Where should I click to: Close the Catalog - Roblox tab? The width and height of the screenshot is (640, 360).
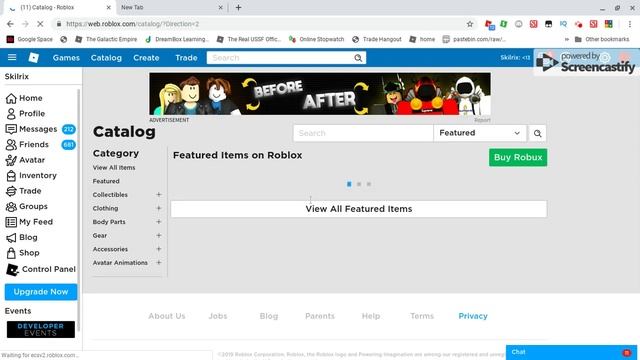tap(109, 7)
